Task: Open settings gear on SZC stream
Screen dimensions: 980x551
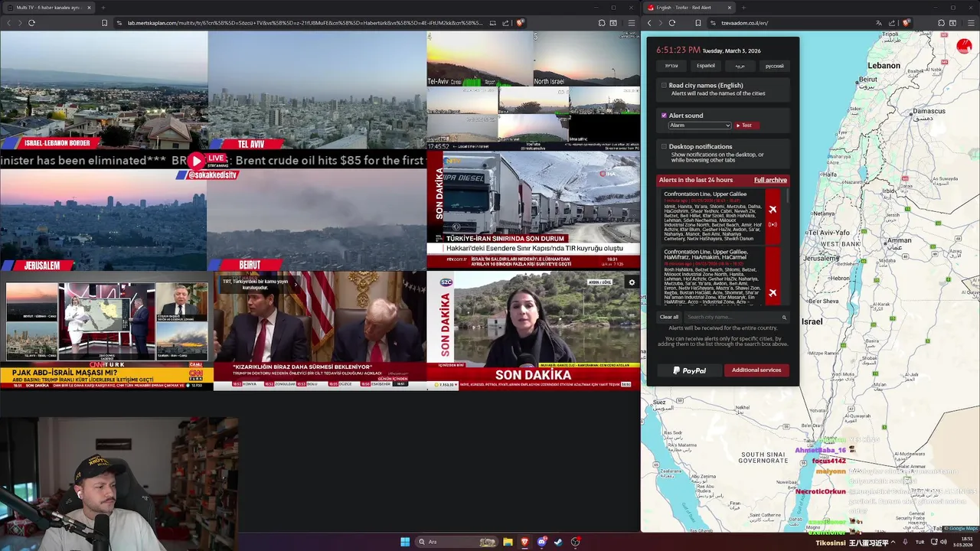Action: 632,282
